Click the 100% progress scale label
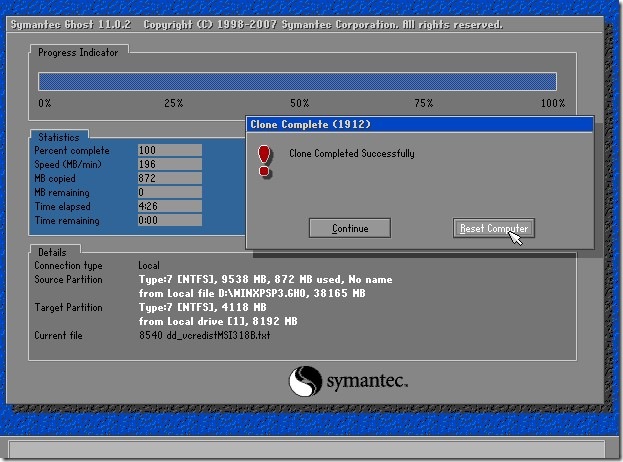623x462 pixels. coord(553,103)
